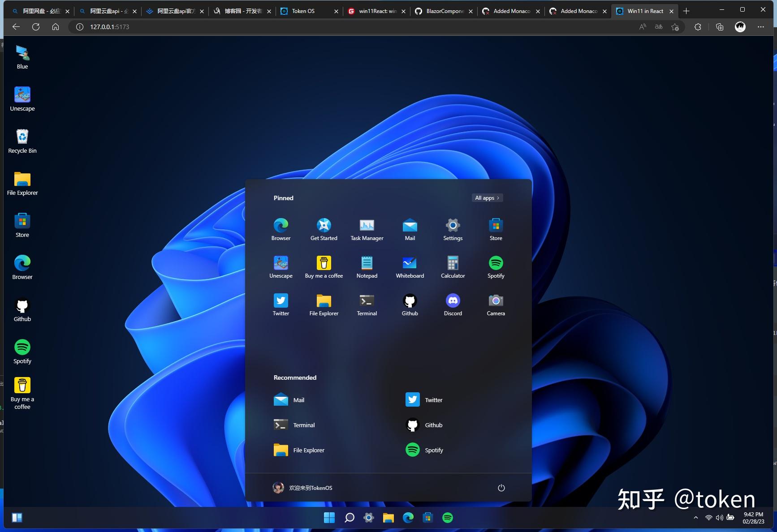Viewport: 777px width, 532px height.
Task: Open the 欢迎来到TokenOS user profile
Action: click(x=302, y=488)
